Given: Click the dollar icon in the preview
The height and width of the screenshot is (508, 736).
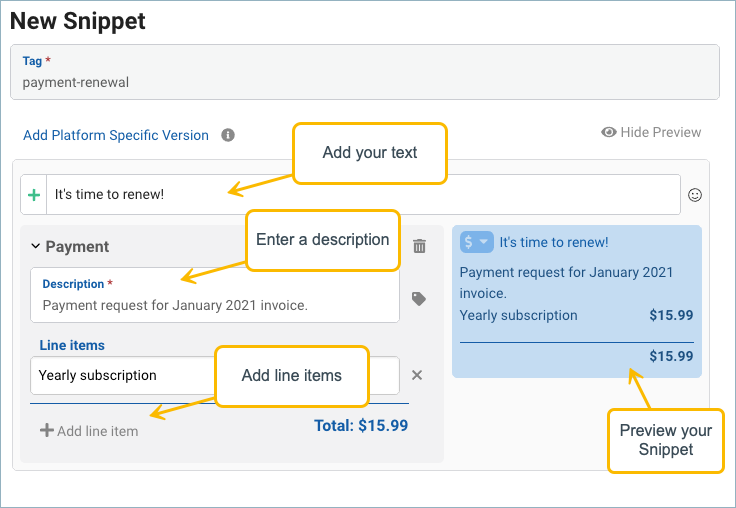Looking at the screenshot, I should pyautogui.click(x=470, y=242).
